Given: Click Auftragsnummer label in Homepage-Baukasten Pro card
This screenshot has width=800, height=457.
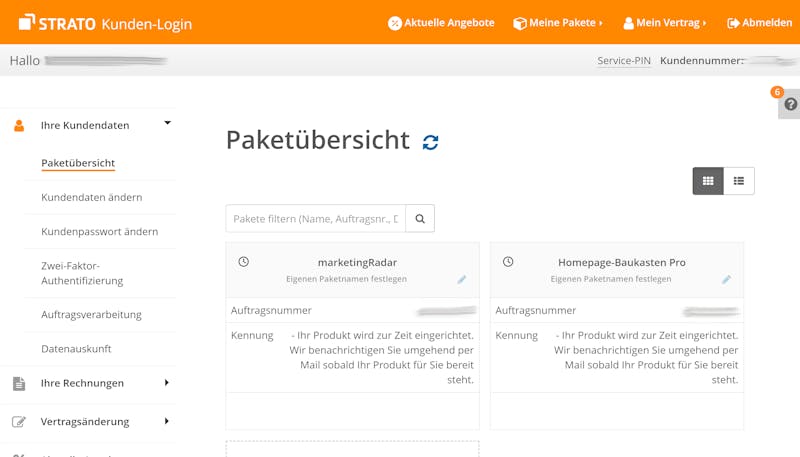Looking at the screenshot, I should (536, 311).
